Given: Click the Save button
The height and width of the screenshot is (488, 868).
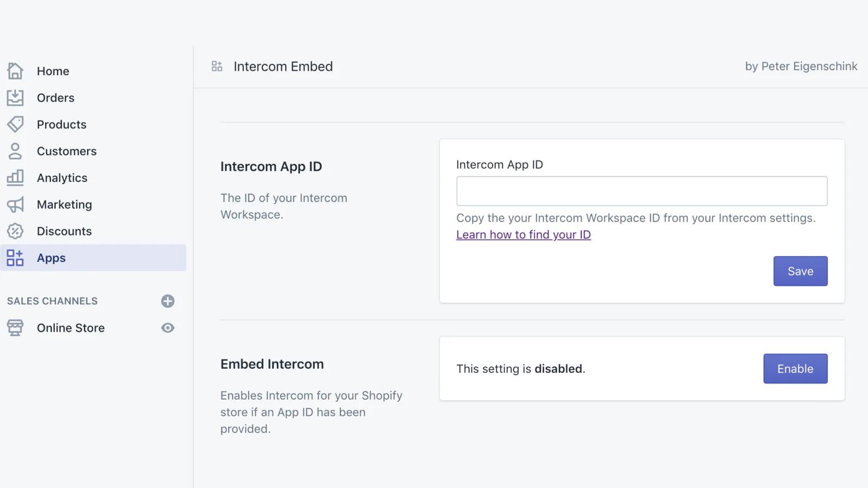Looking at the screenshot, I should pyautogui.click(x=800, y=271).
